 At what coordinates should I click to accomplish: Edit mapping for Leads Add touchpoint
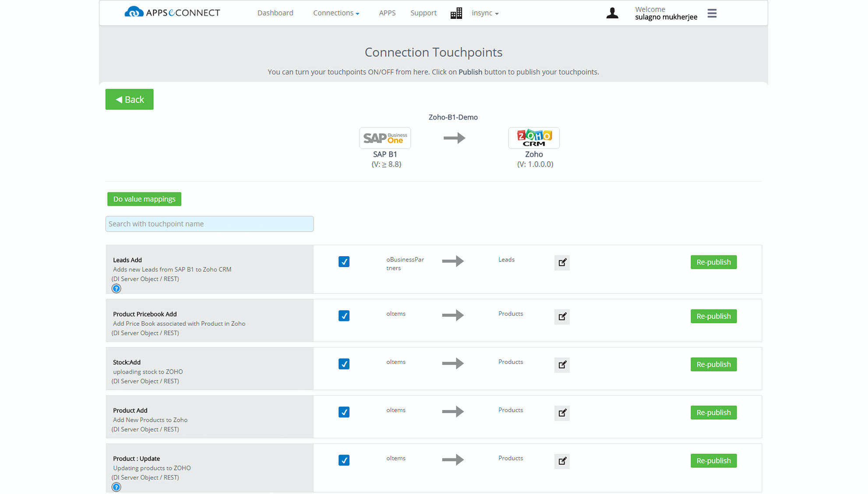click(562, 262)
